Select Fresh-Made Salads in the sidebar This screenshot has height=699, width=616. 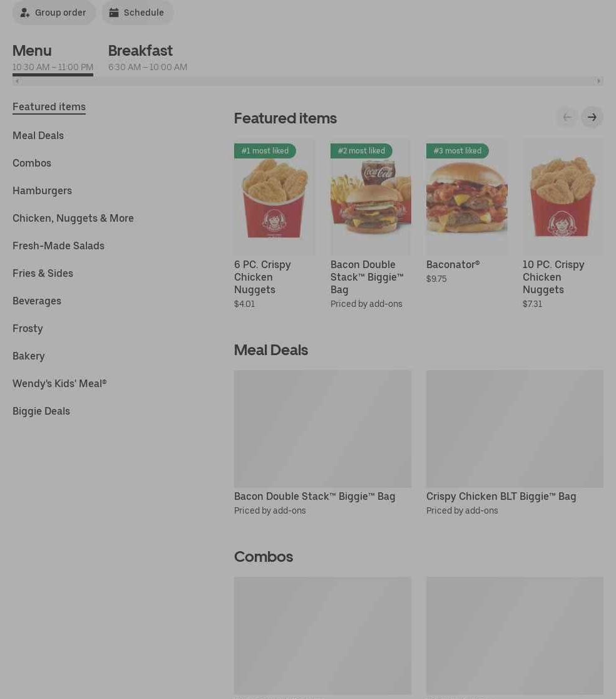click(x=58, y=246)
